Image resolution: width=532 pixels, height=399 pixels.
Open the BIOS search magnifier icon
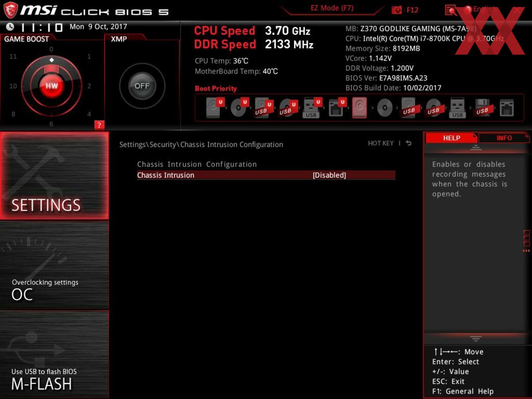coord(451,10)
